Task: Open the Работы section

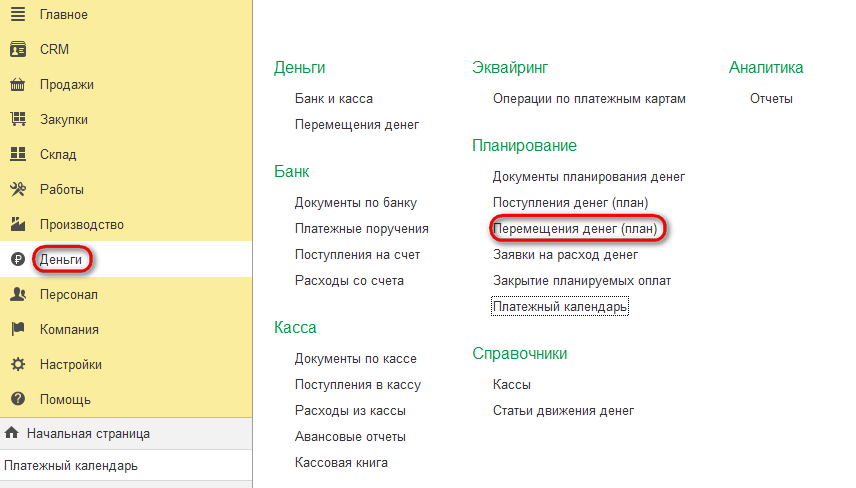Action: (x=62, y=189)
